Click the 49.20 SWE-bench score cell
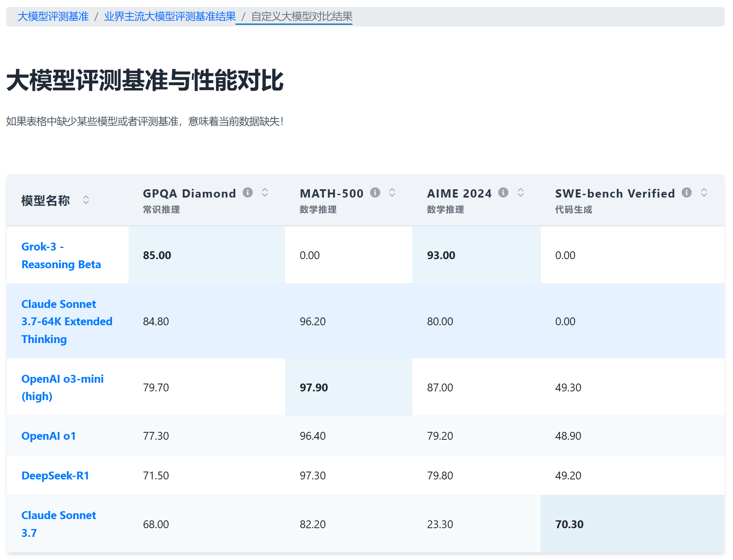 [x=633, y=475]
